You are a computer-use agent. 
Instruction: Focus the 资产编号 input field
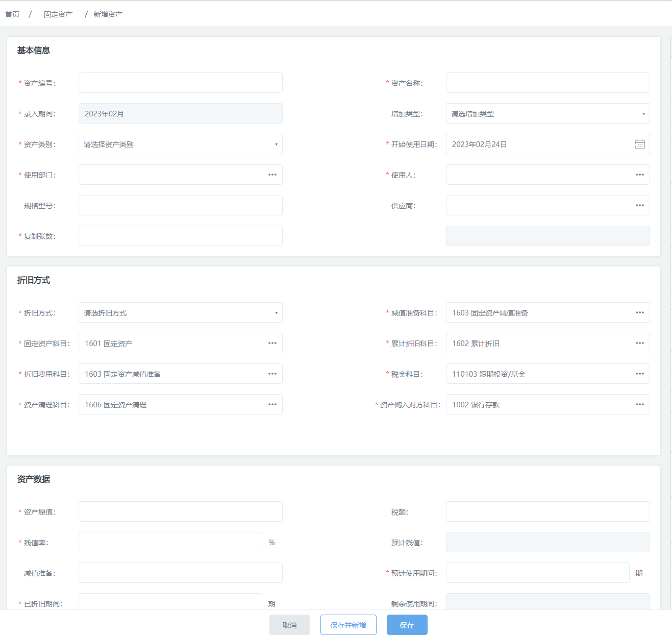tap(181, 83)
